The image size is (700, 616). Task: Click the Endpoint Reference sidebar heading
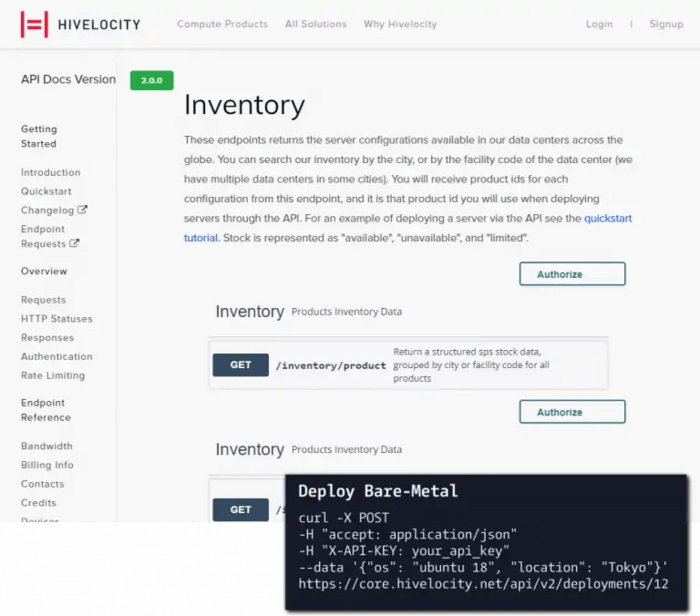tap(46, 410)
